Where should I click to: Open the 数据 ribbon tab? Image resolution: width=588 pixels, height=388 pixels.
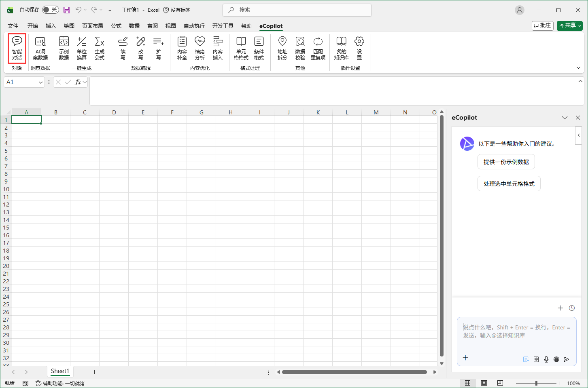click(x=134, y=26)
